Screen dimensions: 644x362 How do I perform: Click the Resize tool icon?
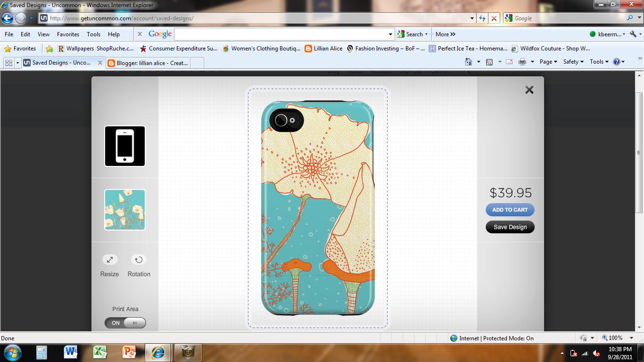[x=110, y=260]
